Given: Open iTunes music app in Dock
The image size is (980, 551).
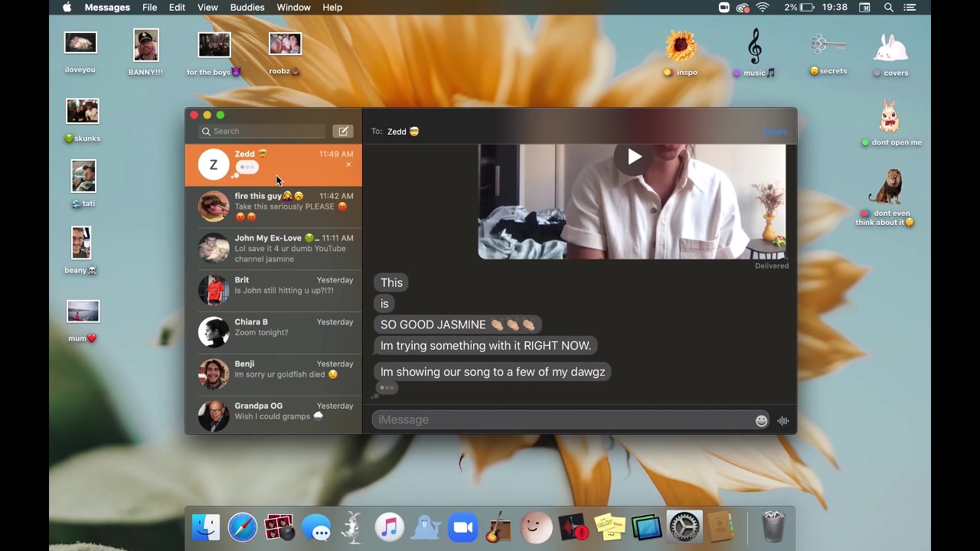Looking at the screenshot, I should coord(390,528).
